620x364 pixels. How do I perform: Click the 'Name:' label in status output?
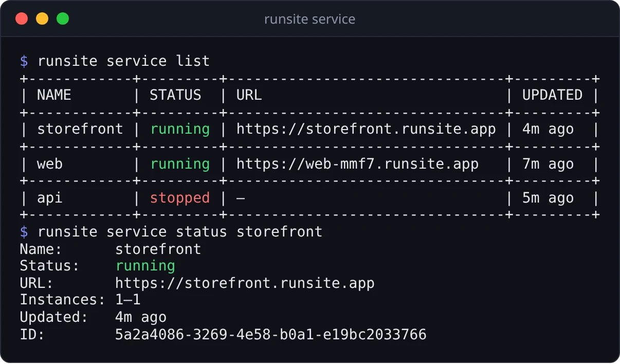tap(41, 249)
